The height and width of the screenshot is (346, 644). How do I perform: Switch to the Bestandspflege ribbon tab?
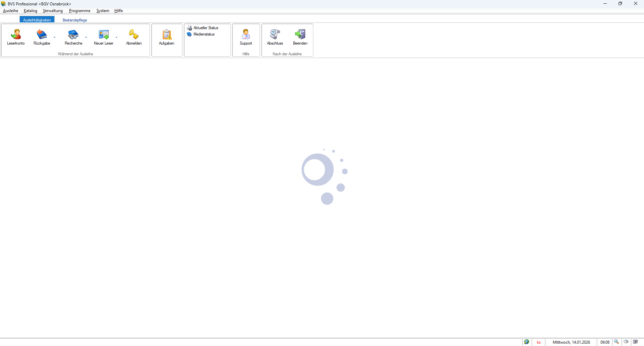(75, 20)
